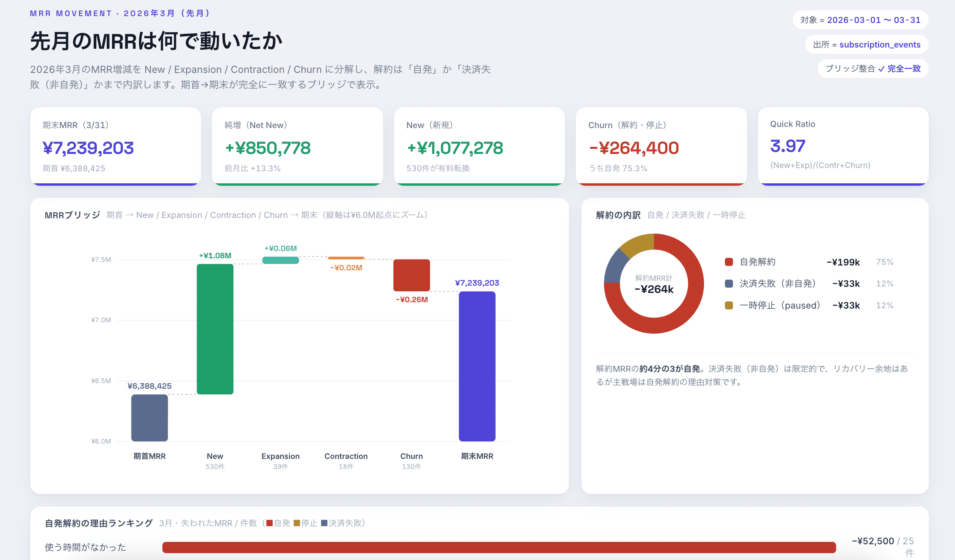
Task: Click the 530件 count under New
Action: click(x=215, y=467)
